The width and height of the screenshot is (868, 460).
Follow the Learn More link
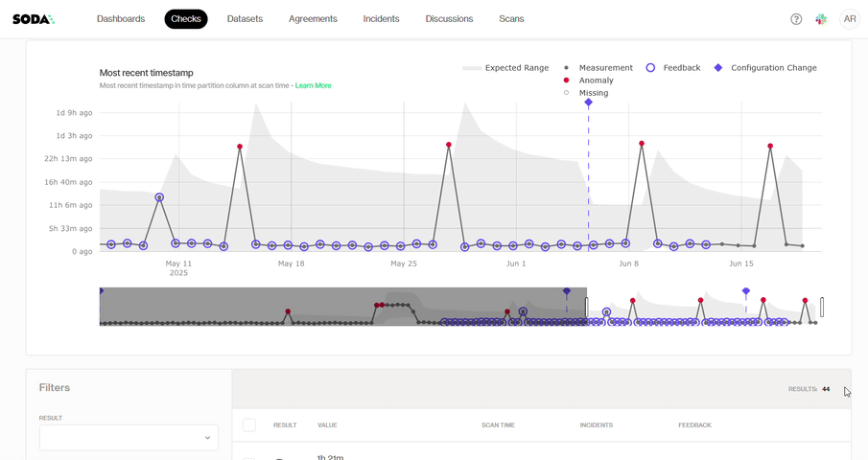pyautogui.click(x=313, y=86)
